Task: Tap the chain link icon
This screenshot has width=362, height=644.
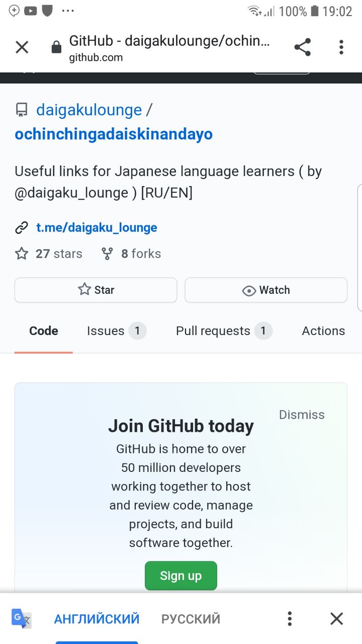Action: click(x=22, y=228)
